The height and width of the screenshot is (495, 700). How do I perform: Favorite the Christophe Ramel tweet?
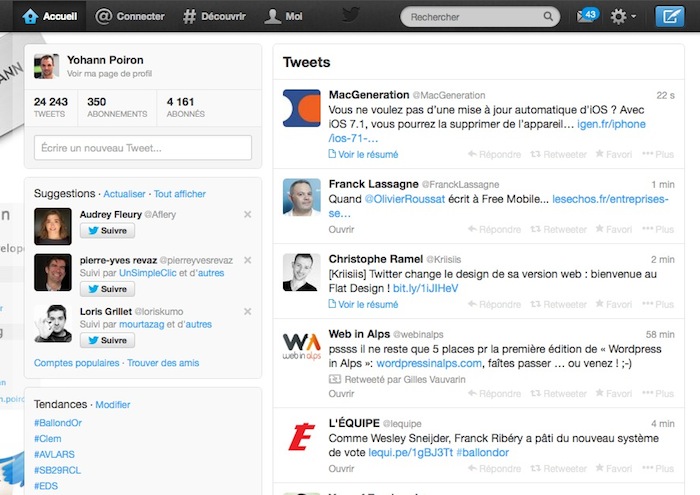pyautogui.click(x=614, y=304)
